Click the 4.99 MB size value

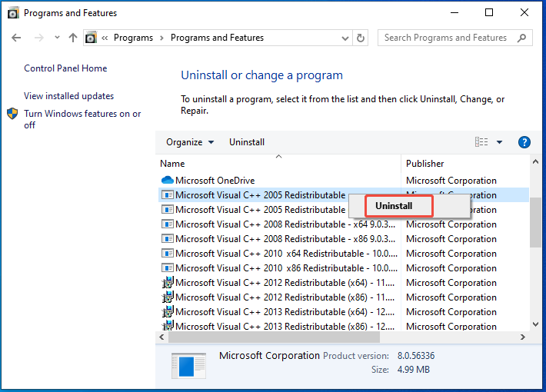pos(413,370)
